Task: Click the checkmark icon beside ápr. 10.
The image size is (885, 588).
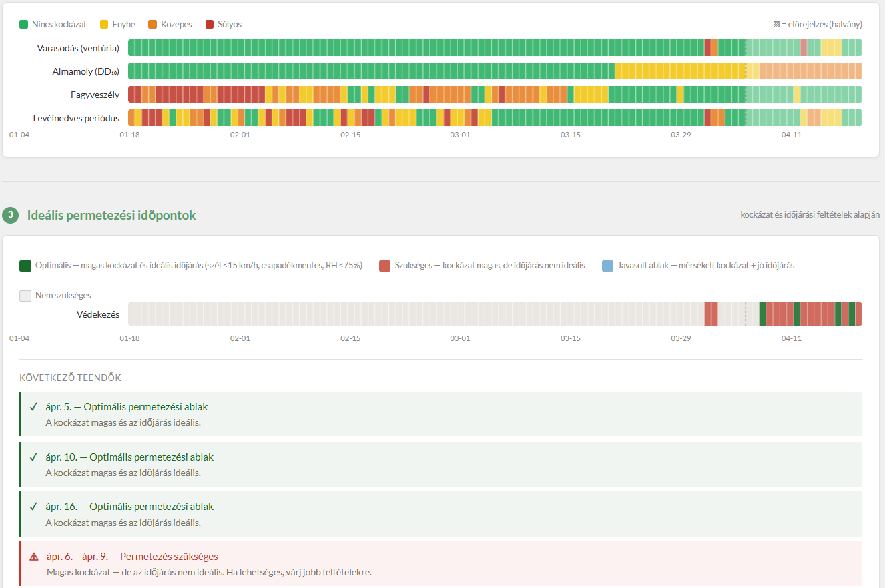Action: [33, 457]
